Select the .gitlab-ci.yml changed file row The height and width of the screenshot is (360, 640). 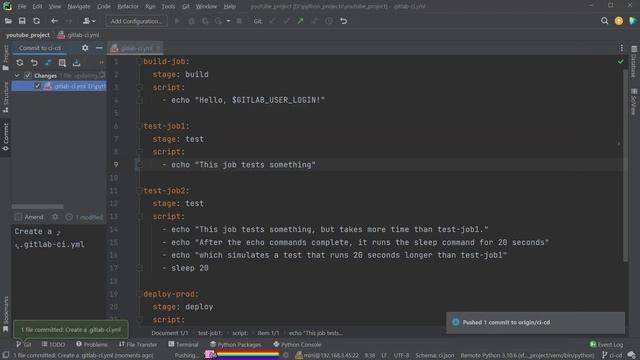point(59,86)
